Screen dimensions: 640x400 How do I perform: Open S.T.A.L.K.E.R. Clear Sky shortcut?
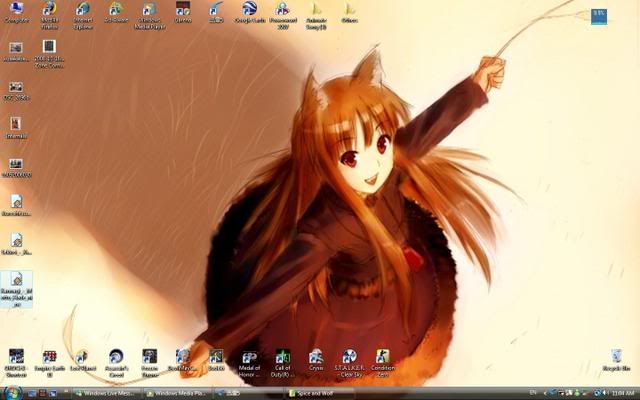[349, 358]
